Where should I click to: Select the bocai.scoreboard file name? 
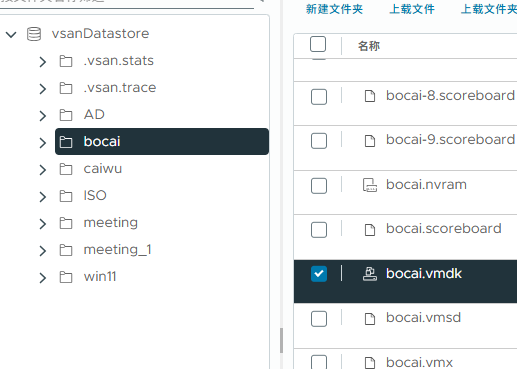click(x=444, y=229)
